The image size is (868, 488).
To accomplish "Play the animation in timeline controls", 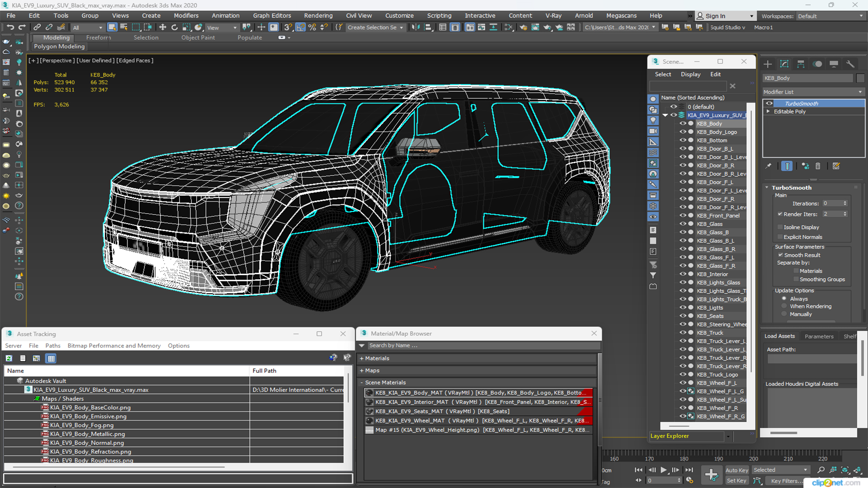I will (x=663, y=470).
